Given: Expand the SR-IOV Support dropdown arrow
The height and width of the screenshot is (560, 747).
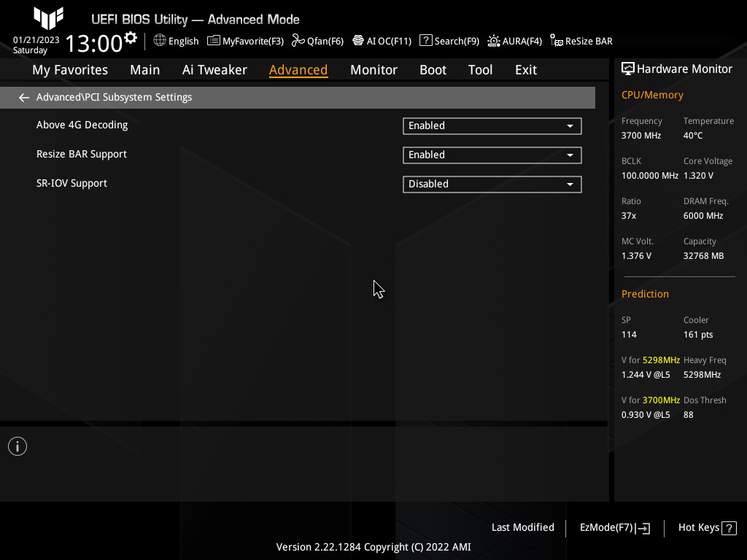Looking at the screenshot, I should point(570,184).
